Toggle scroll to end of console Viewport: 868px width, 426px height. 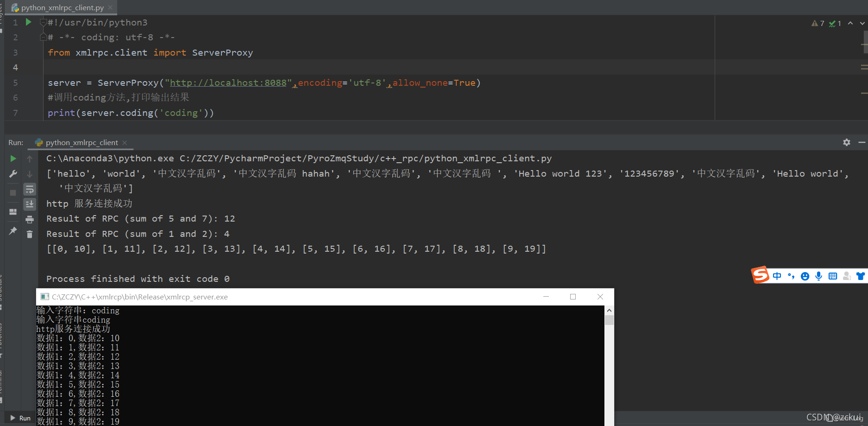30,204
